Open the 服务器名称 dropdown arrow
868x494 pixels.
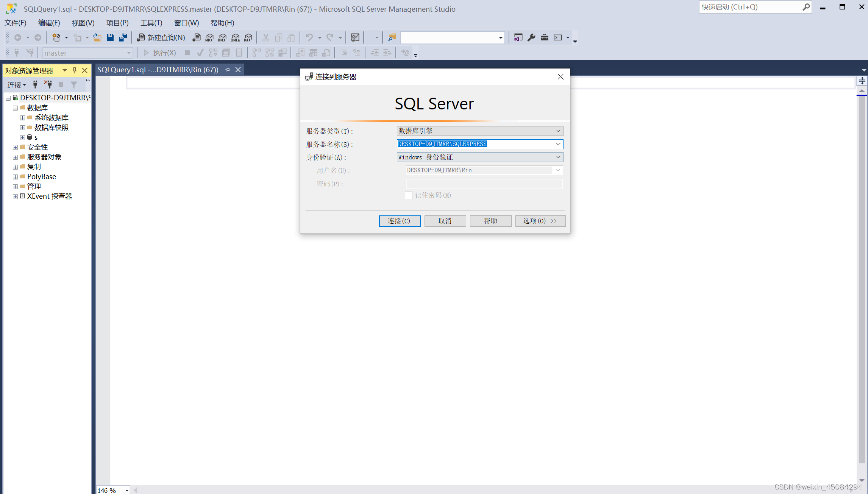(x=558, y=144)
